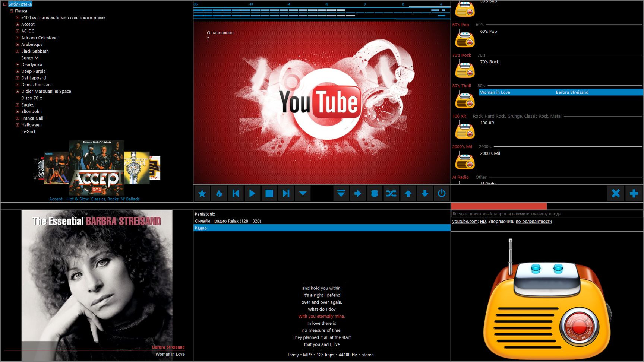Expand the Deep Purple node
This screenshot has width=644, height=362.
click(x=18, y=71)
